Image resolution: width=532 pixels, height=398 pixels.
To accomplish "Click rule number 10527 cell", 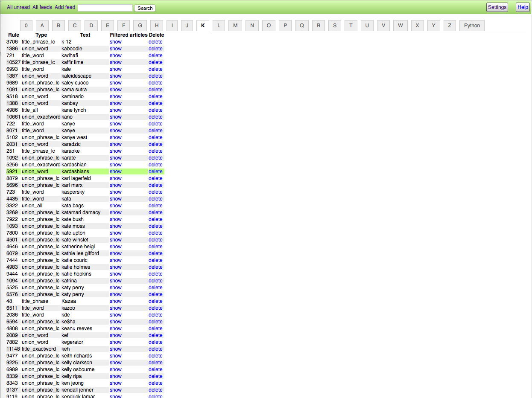I will 13,62.
